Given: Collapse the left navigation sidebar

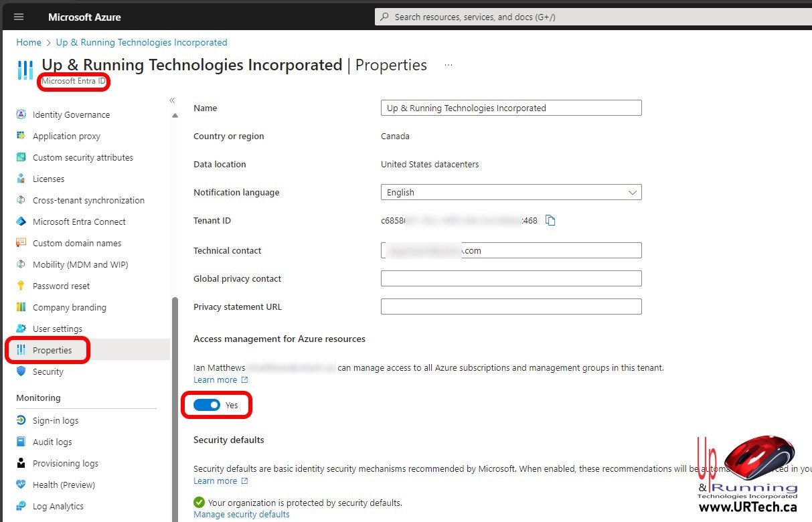Looking at the screenshot, I should point(172,100).
